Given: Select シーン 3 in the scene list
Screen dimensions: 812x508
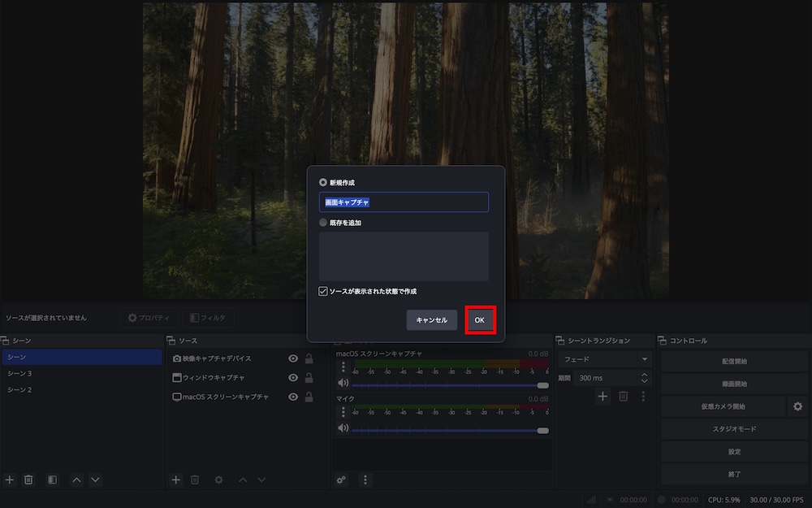Looking at the screenshot, I should (82, 373).
